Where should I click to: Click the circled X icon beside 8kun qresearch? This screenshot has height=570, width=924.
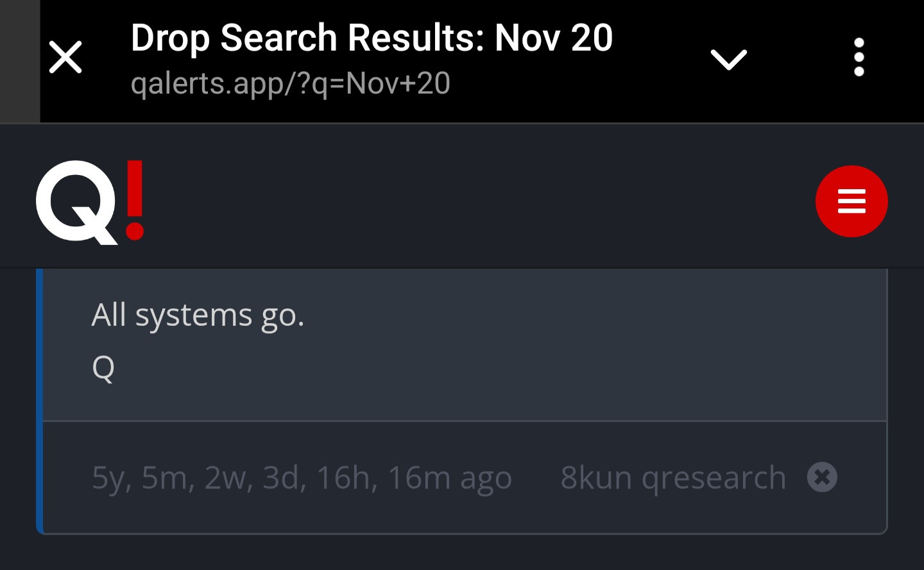[822, 477]
